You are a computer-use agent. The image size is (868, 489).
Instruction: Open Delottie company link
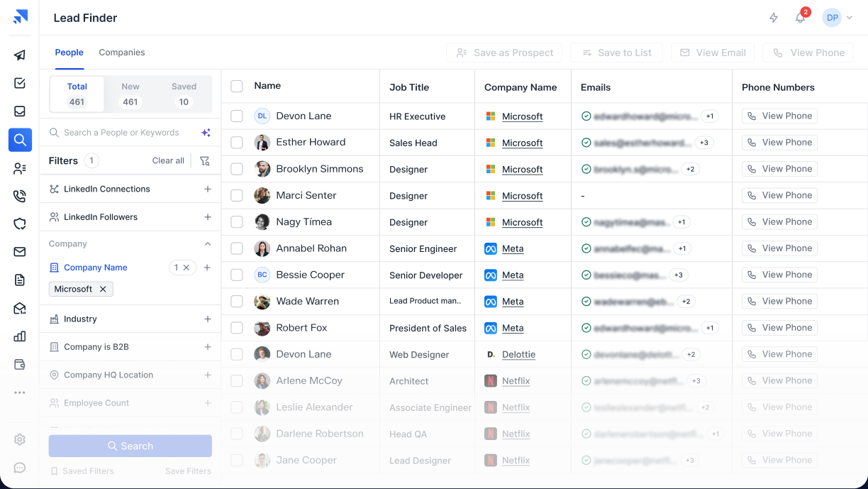coord(518,354)
